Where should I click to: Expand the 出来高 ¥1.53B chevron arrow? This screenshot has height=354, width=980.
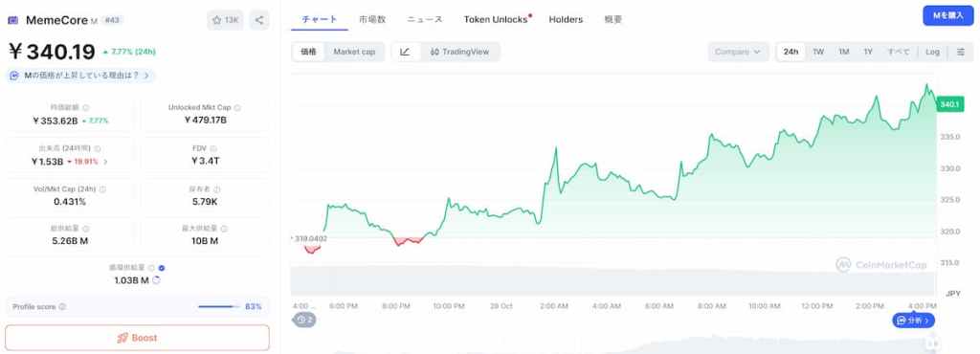(x=105, y=162)
